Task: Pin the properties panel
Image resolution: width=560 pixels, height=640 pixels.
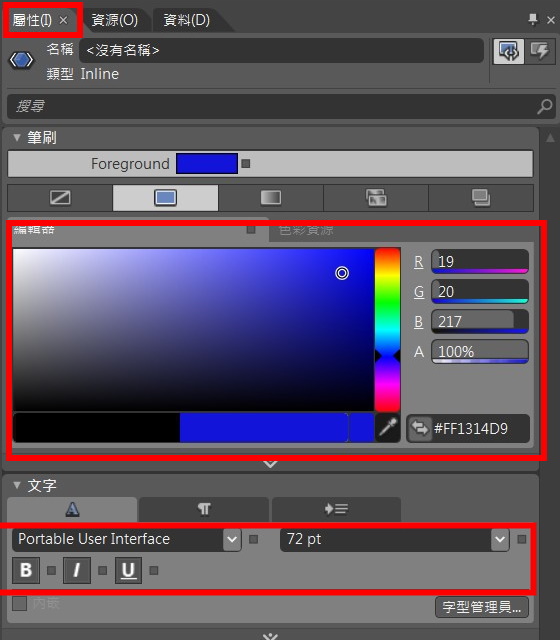Action: [x=533, y=19]
